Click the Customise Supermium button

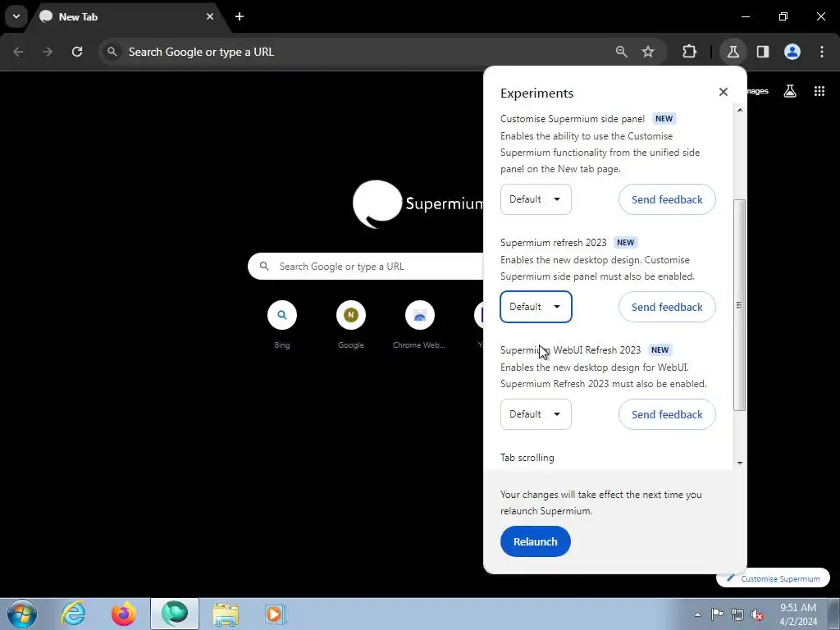point(773,578)
